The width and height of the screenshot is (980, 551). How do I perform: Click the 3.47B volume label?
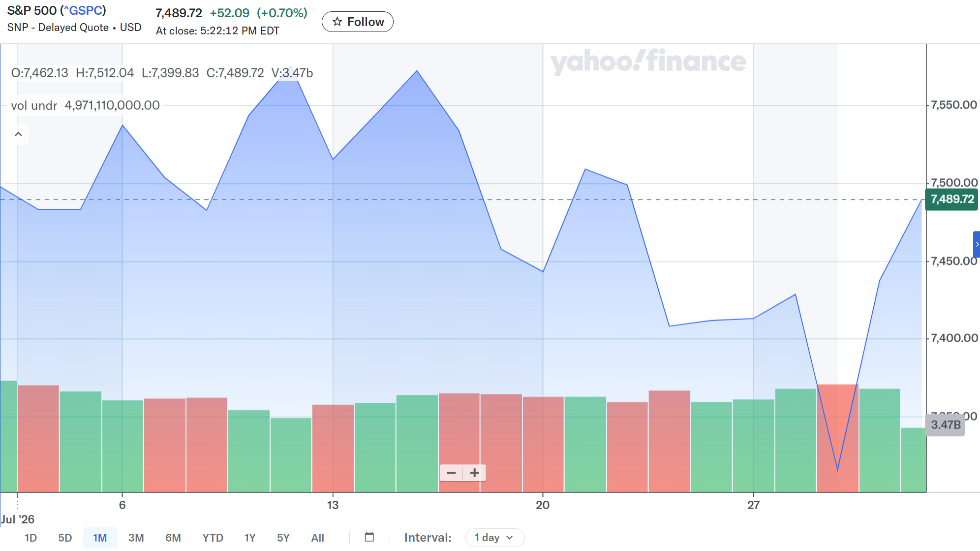point(945,425)
